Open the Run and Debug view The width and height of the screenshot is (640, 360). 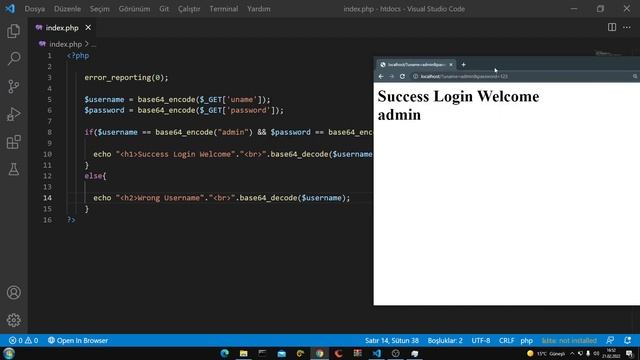point(13,114)
